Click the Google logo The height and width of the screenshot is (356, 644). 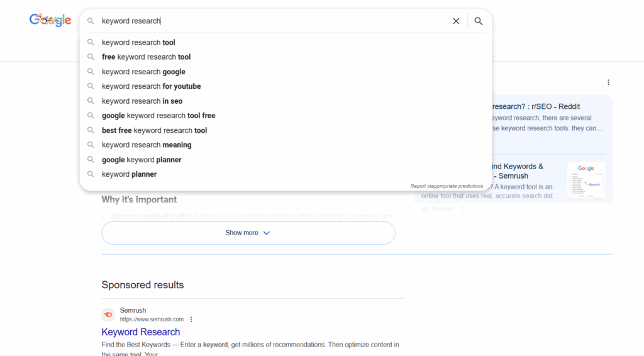click(x=50, y=20)
